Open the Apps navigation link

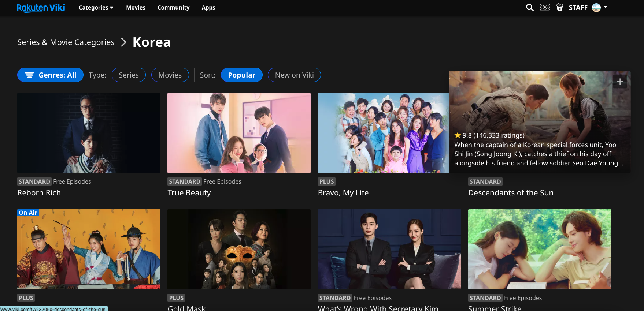click(x=208, y=7)
